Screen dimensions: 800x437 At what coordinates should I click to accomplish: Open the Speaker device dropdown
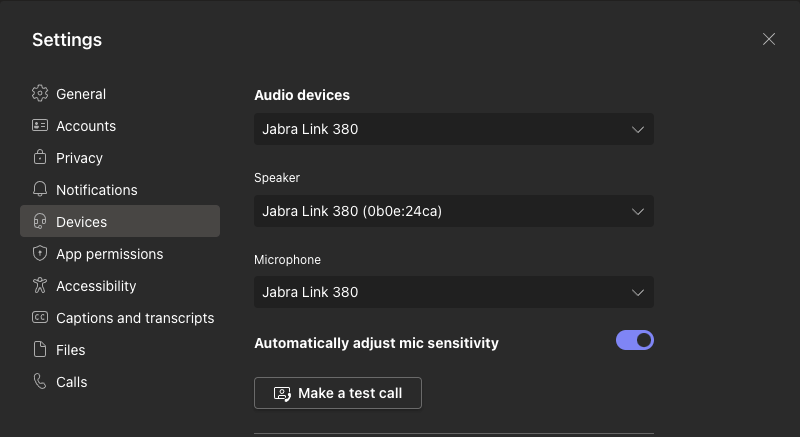tap(454, 211)
